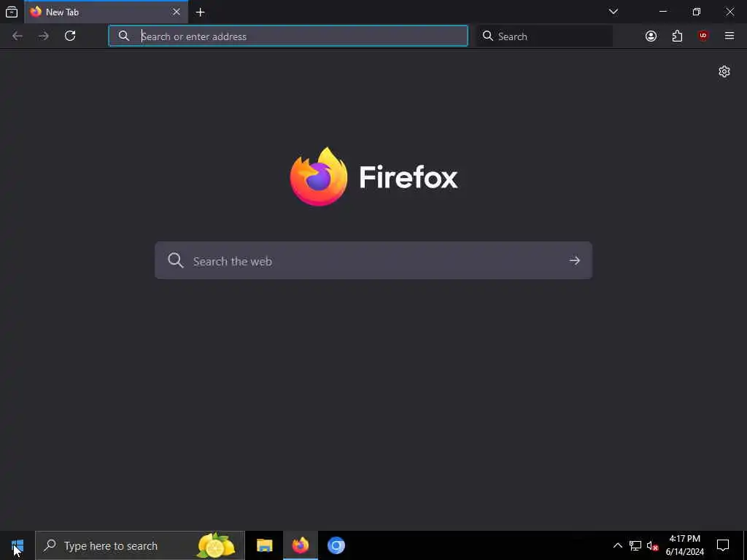This screenshot has height=560, width=747.
Task: Go back one page
Action: pos(18,36)
